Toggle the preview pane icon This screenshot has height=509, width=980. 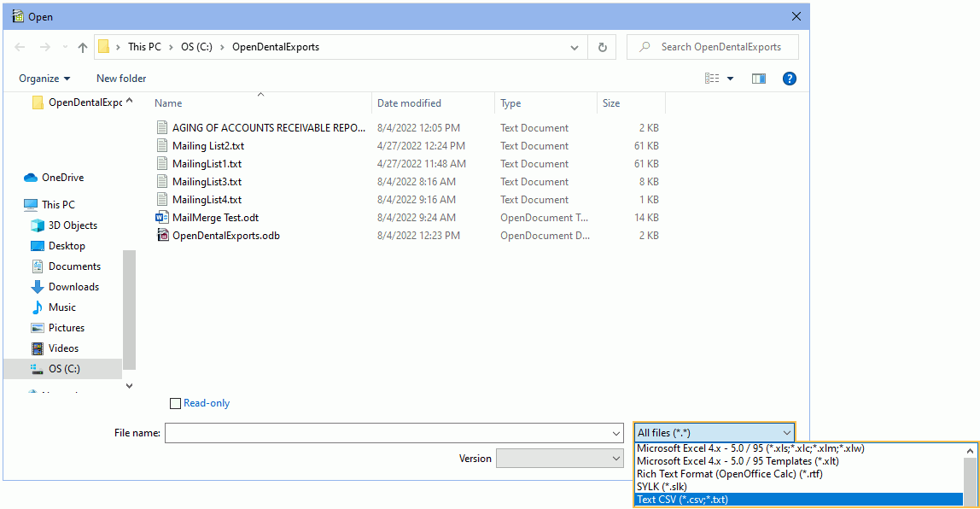coord(759,79)
